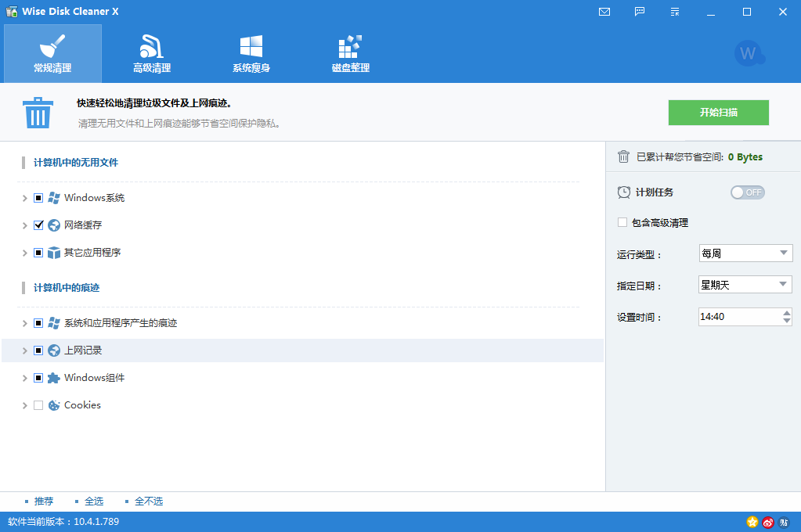Screen dimensions: 801x532
Task: Click the yellow star icon in status bar
Action: pyautogui.click(x=752, y=522)
